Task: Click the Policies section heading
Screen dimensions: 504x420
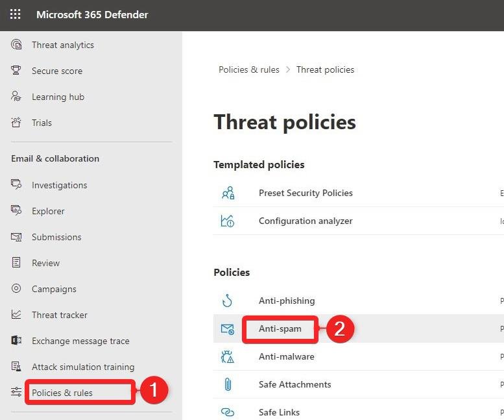Action: click(x=232, y=273)
